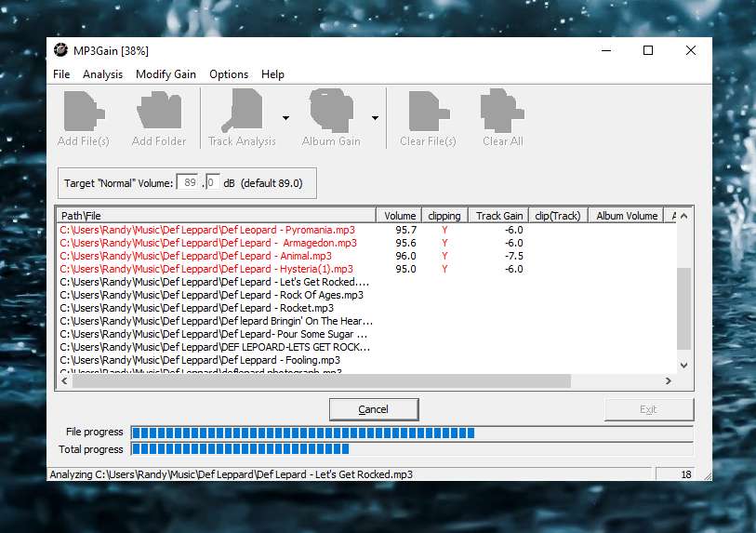756x533 pixels.
Task: Select the Bringin' On The Hear row
Action: coord(367,321)
